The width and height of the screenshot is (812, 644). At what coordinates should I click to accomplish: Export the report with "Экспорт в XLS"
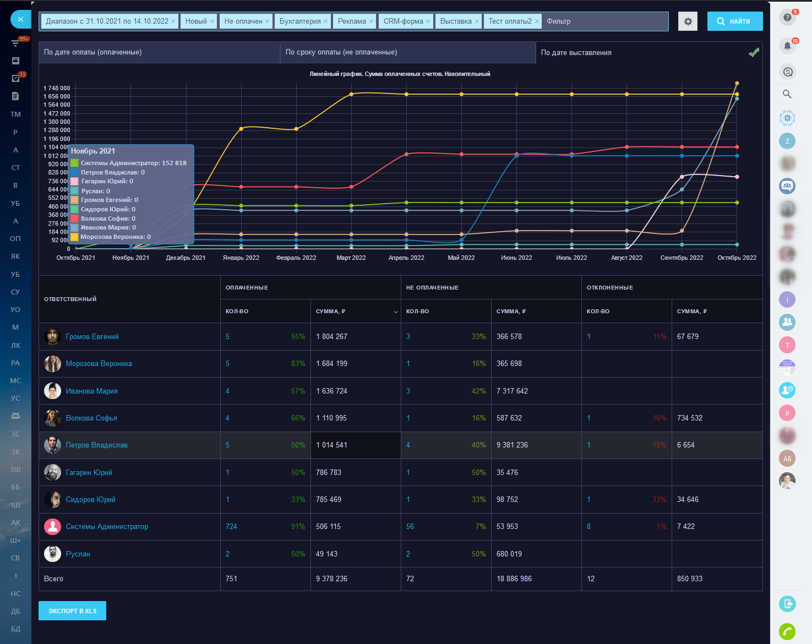[72, 611]
